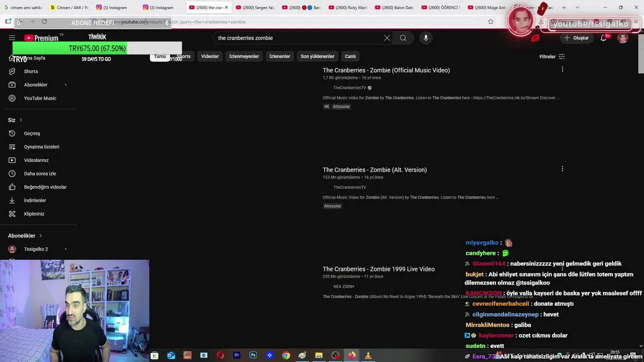Image resolution: width=644 pixels, height=362 pixels.
Task: Click the 4K badge on first result
Action: (x=327, y=107)
